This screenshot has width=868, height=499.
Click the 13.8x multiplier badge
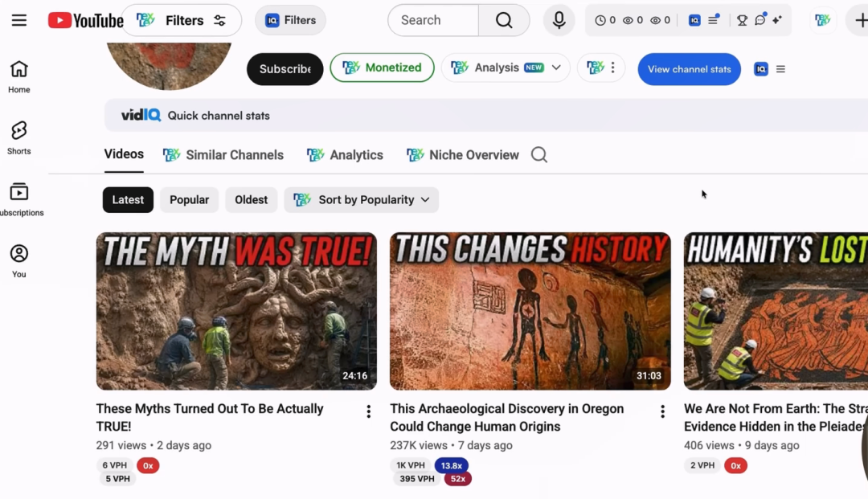point(451,465)
